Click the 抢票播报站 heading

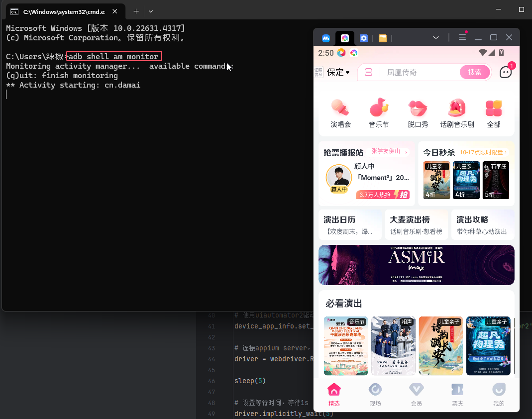pyautogui.click(x=343, y=153)
